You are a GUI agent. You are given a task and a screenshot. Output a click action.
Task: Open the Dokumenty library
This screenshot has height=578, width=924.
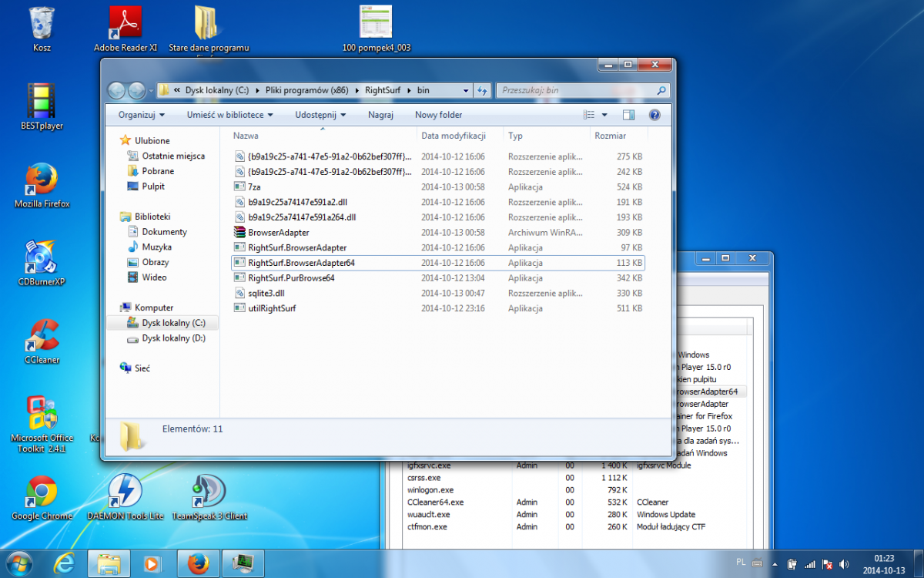click(x=157, y=232)
